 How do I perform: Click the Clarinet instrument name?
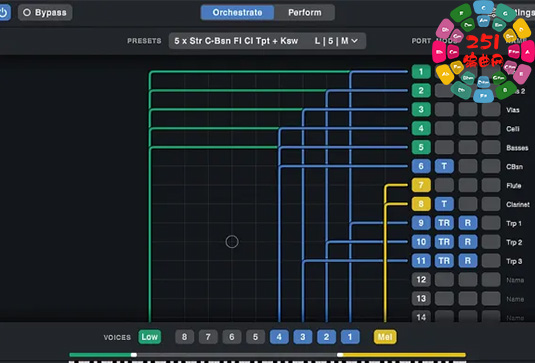pos(518,204)
